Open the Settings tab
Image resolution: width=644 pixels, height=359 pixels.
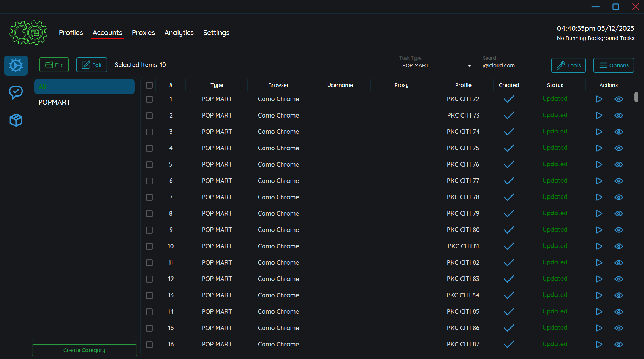pos(216,33)
